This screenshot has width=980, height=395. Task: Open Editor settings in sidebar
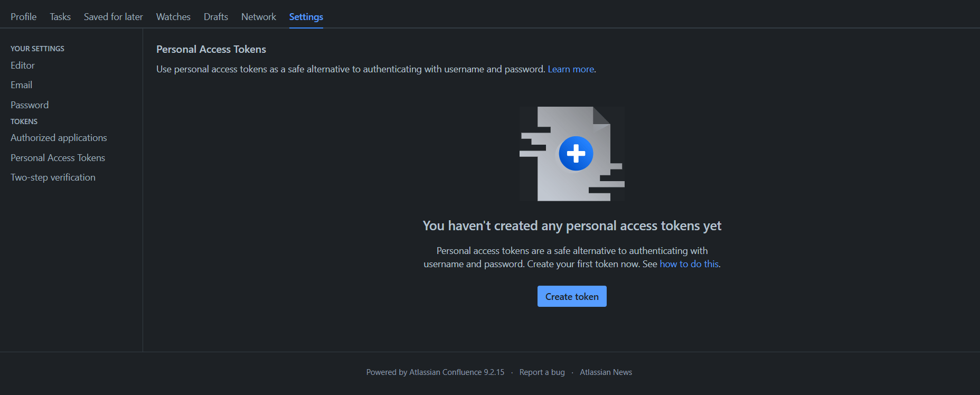click(23, 65)
